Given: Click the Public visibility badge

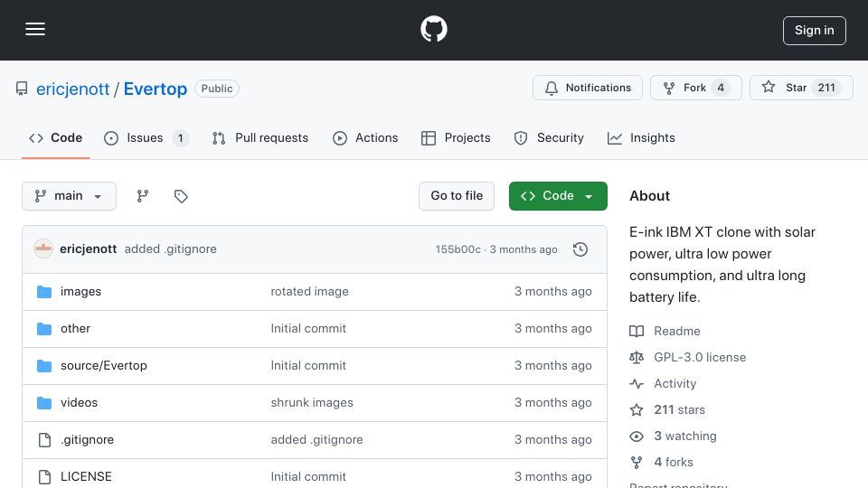Looking at the screenshot, I should tap(216, 89).
